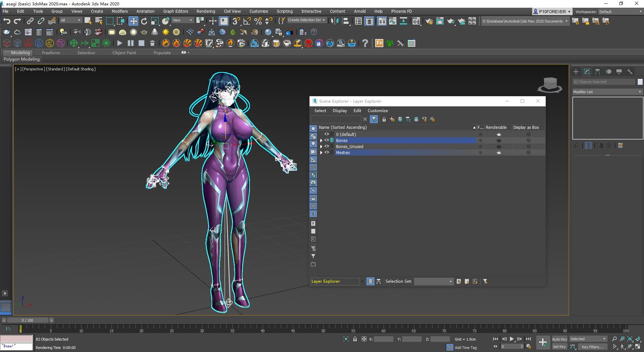
Task: Click the Pin Stack icon in Modify panel
Action: click(x=577, y=145)
